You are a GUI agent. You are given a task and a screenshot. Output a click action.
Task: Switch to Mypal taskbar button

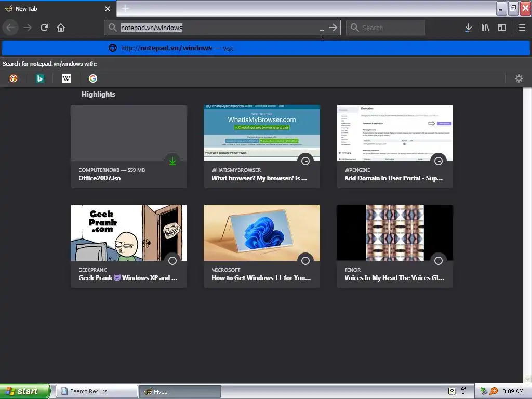pos(180,392)
